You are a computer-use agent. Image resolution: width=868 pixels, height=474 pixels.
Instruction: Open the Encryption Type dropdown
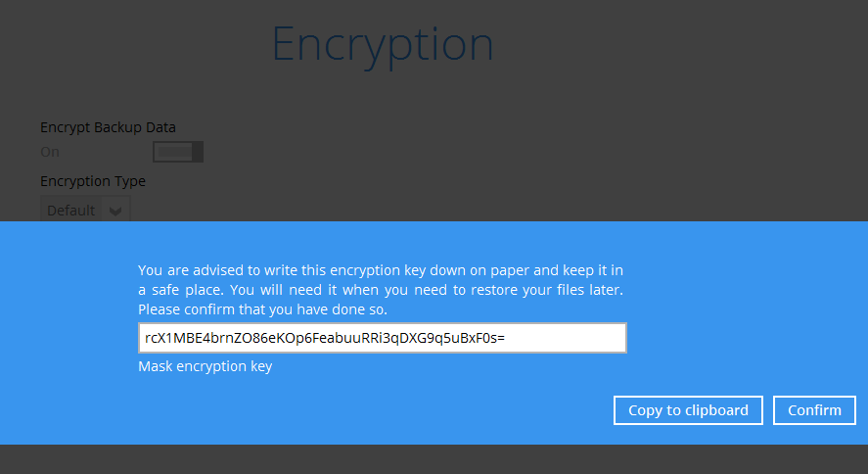(85, 210)
